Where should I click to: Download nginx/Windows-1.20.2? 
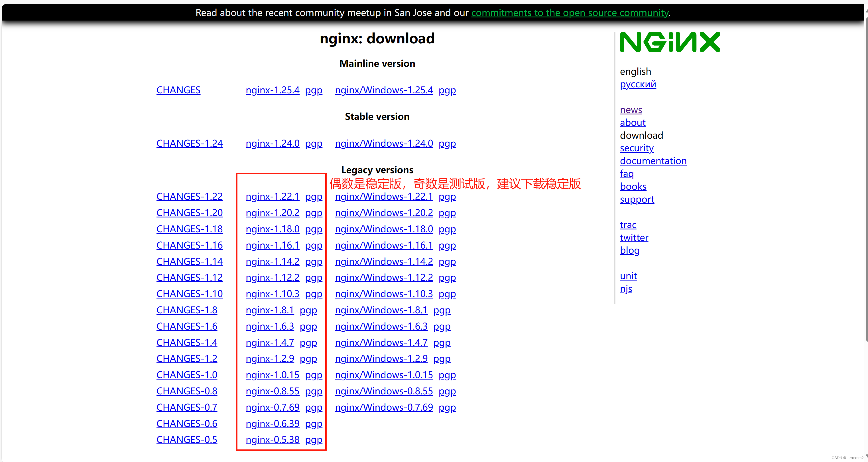[x=384, y=213]
